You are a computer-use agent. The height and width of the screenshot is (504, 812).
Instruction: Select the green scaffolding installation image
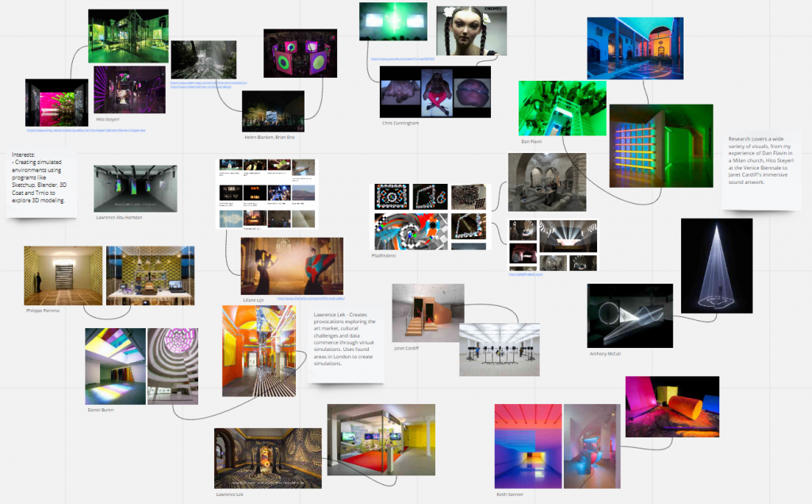pyautogui.click(x=128, y=36)
